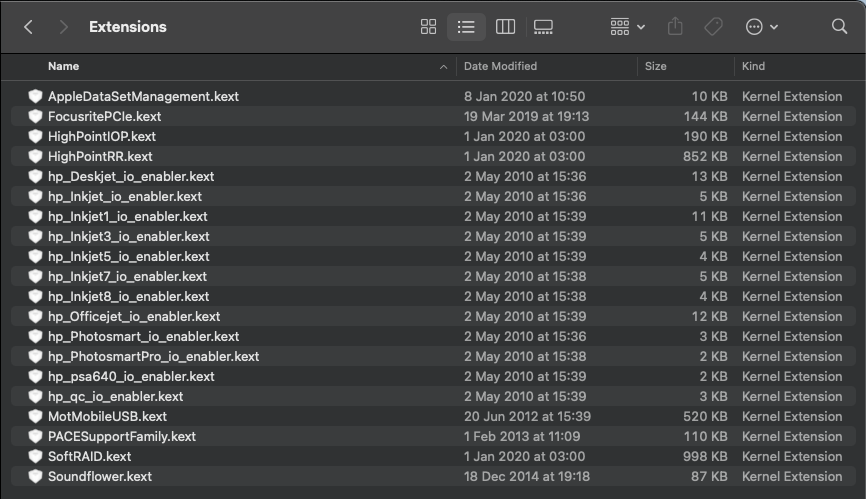Switch to list view

(x=466, y=27)
